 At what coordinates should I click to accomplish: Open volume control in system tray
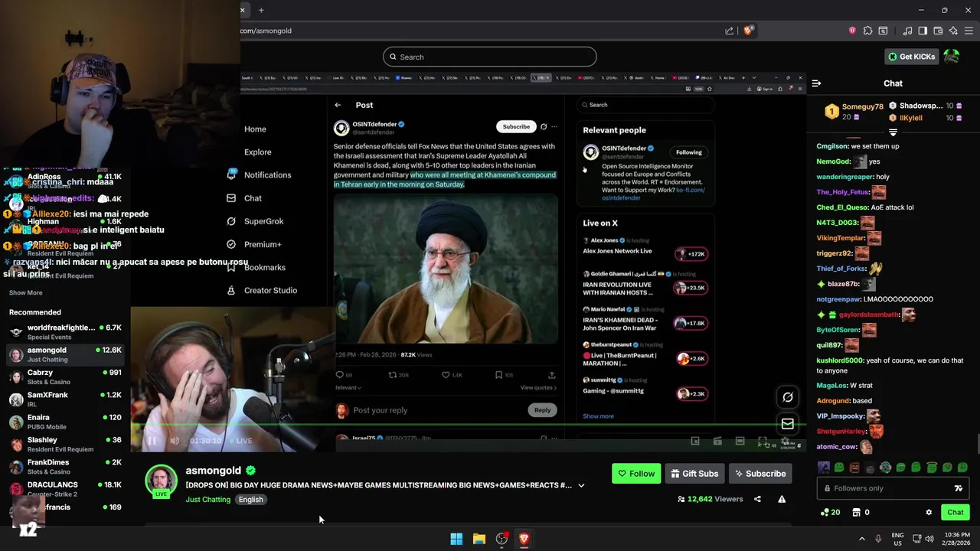click(x=929, y=539)
